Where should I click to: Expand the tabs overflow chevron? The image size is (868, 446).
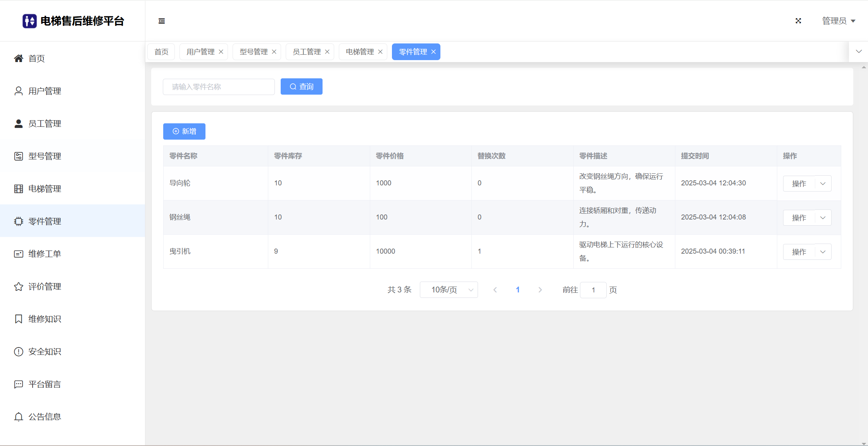tap(859, 52)
